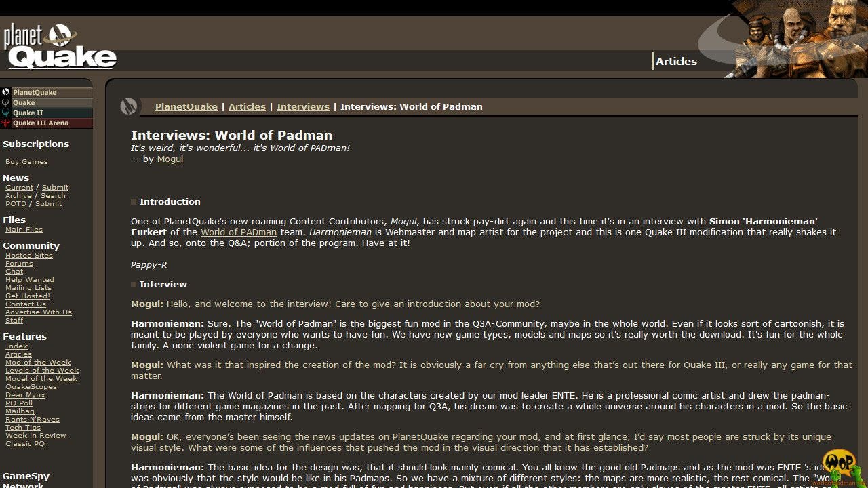Click the GameSpy Network sidebar heading

tap(26, 481)
